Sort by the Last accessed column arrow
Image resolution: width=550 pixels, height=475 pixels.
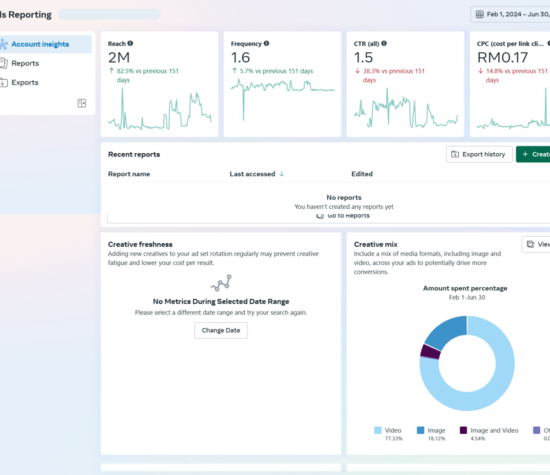tap(281, 174)
